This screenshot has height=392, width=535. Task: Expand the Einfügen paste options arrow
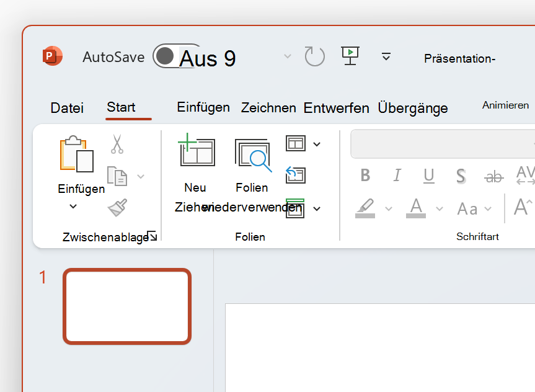73,207
